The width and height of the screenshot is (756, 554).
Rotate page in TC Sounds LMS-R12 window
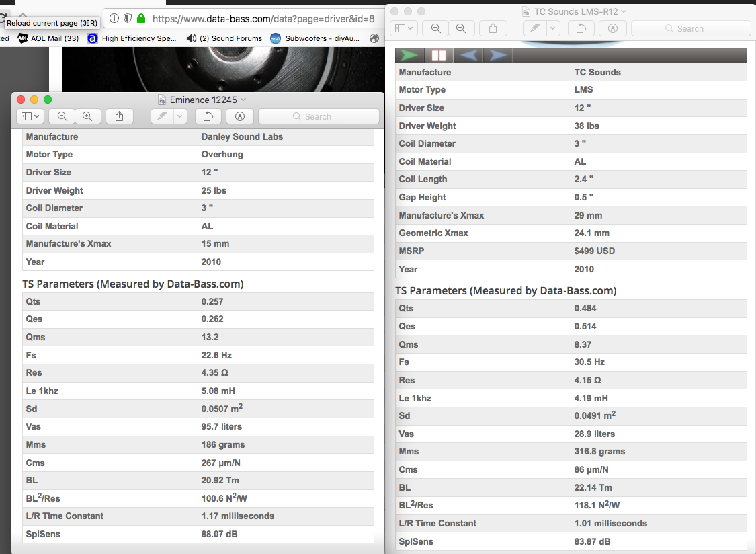click(581, 28)
